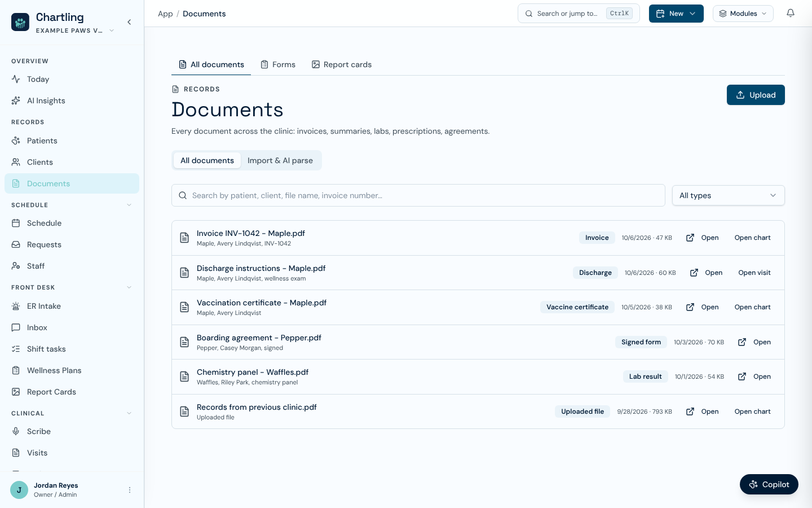Open AI Insights in sidebar
The width and height of the screenshot is (812, 508).
72,100
